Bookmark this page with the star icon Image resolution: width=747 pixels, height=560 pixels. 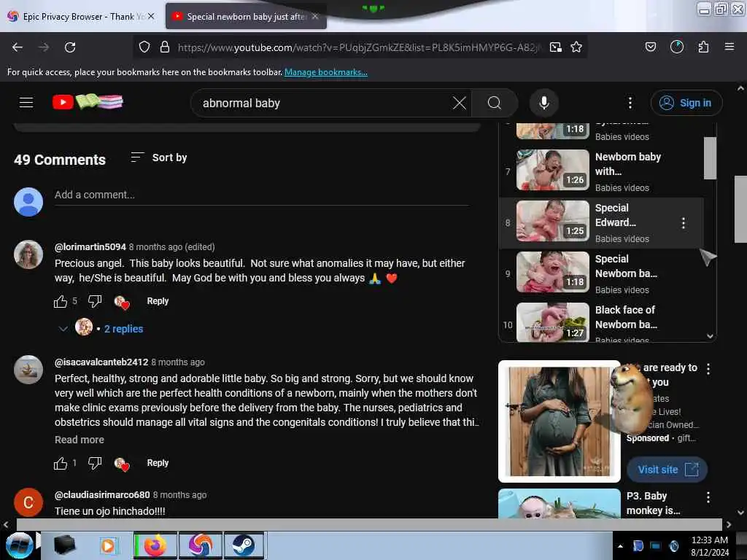(576, 47)
